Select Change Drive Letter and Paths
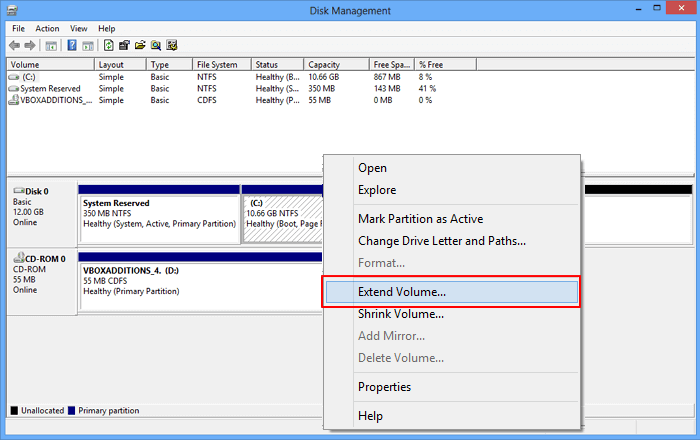The width and height of the screenshot is (700, 440). pyautogui.click(x=441, y=241)
